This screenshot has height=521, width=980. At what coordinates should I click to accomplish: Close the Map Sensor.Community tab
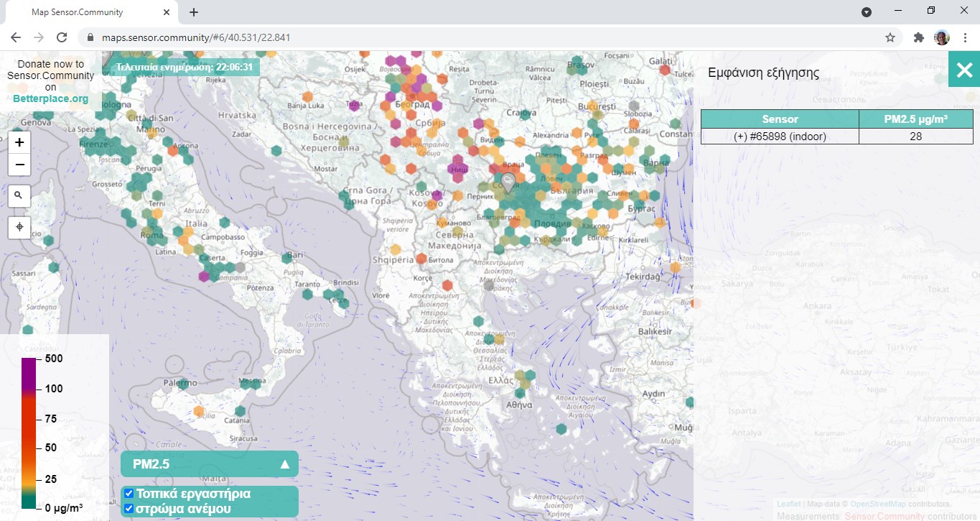click(x=167, y=12)
